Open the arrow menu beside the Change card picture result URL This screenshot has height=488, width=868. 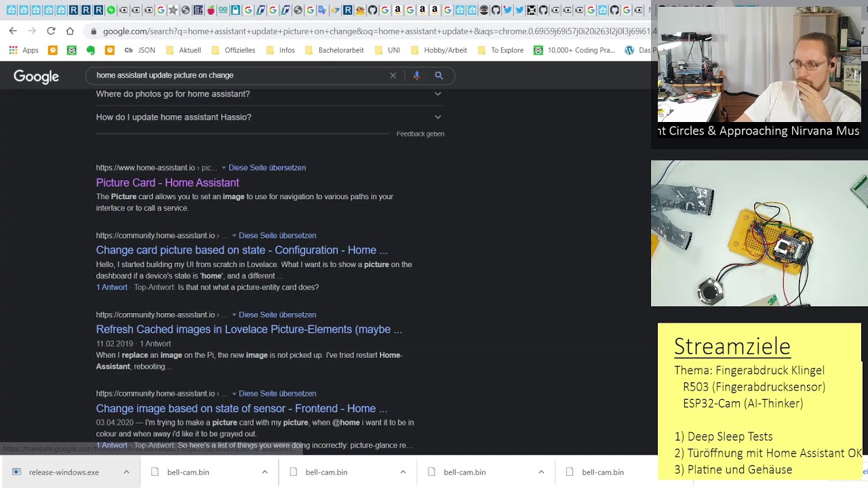tap(234, 236)
